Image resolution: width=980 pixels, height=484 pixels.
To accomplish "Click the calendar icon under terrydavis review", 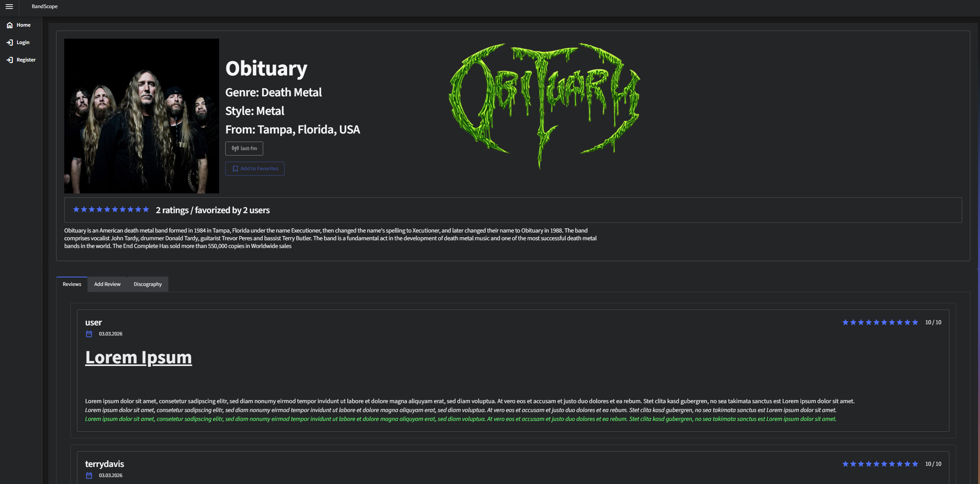I will [89, 475].
